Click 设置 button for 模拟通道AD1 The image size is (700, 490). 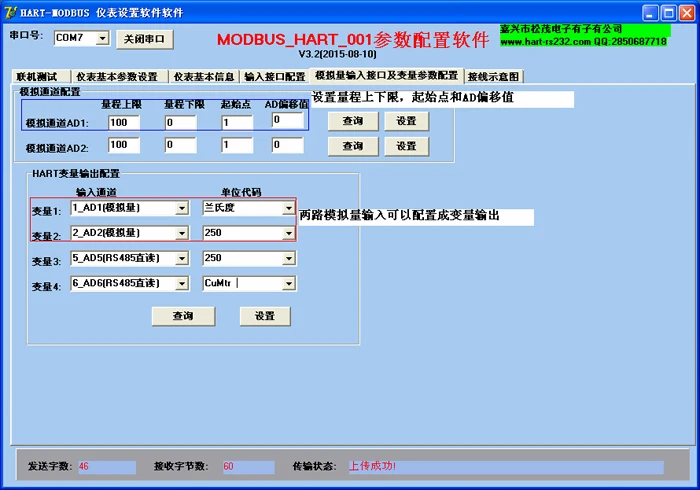coord(407,121)
